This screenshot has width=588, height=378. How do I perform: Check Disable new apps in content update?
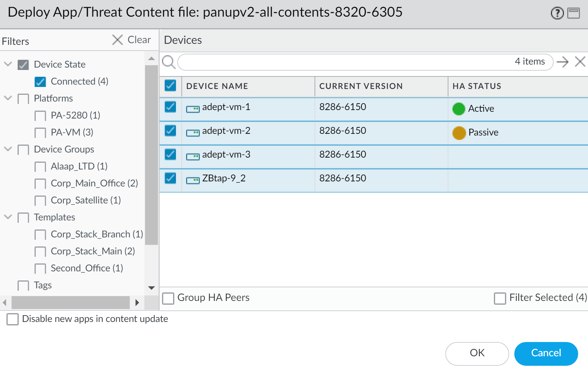[x=13, y=319]
